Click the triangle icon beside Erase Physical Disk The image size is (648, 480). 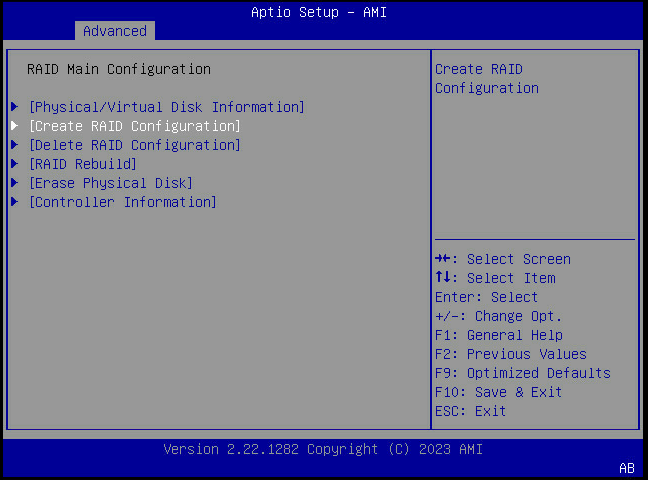[14, 183]
